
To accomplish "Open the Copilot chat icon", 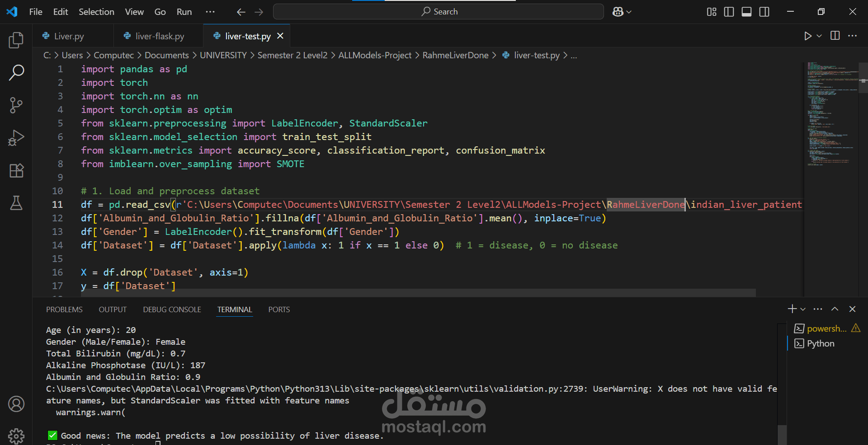I will [x=618, y=12].
